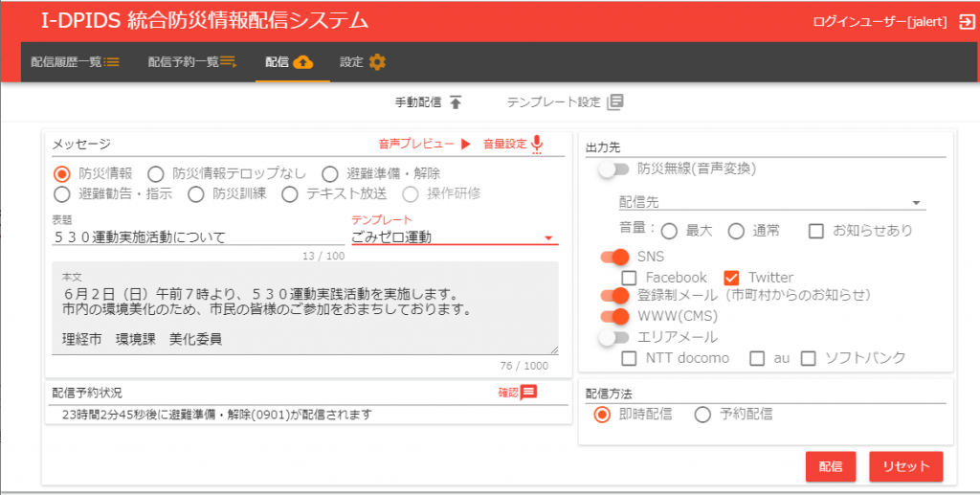The image size is (980, 495).
Task: Play the 音声プレビュー voice preview
Action: pos(466,145)
